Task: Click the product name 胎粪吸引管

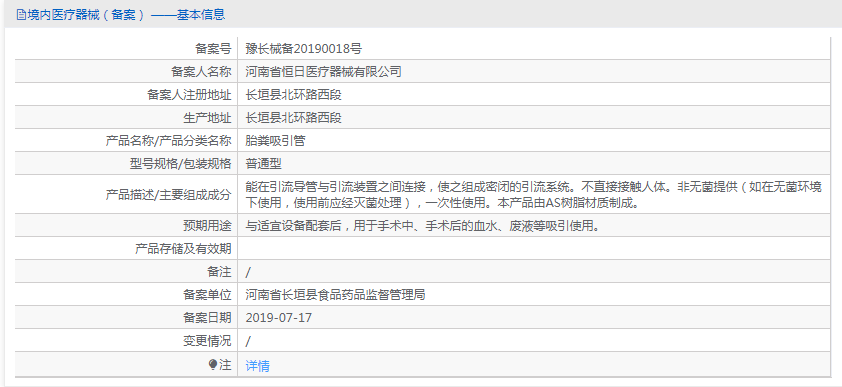Action: 275,141
